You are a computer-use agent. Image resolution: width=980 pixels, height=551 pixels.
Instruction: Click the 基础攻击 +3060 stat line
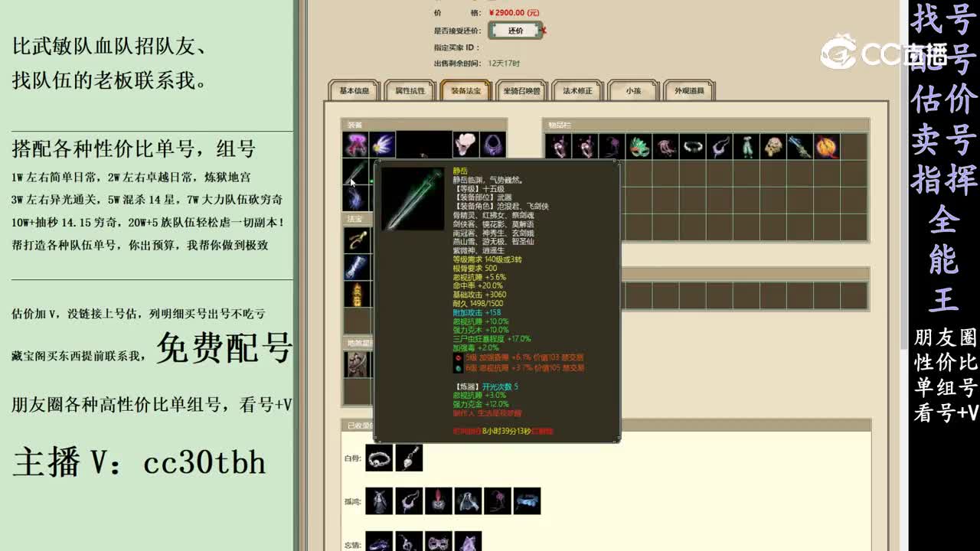click(479, 295)
